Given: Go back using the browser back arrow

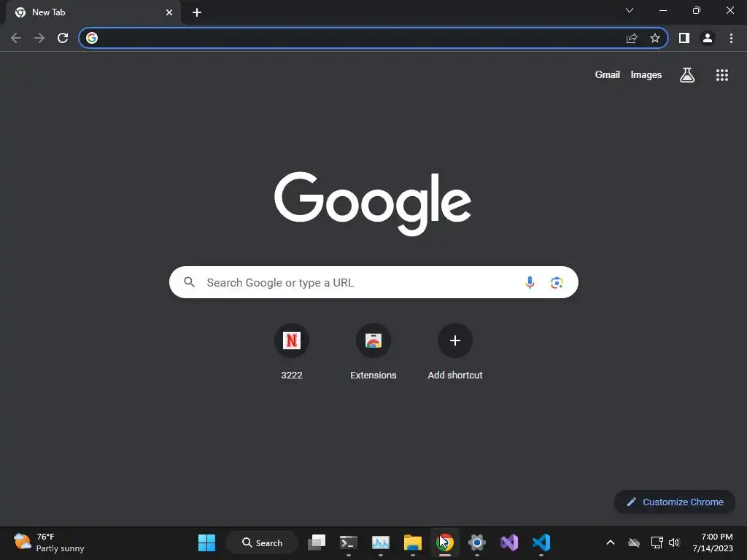Looking at the screenshot, I should 16,38.
